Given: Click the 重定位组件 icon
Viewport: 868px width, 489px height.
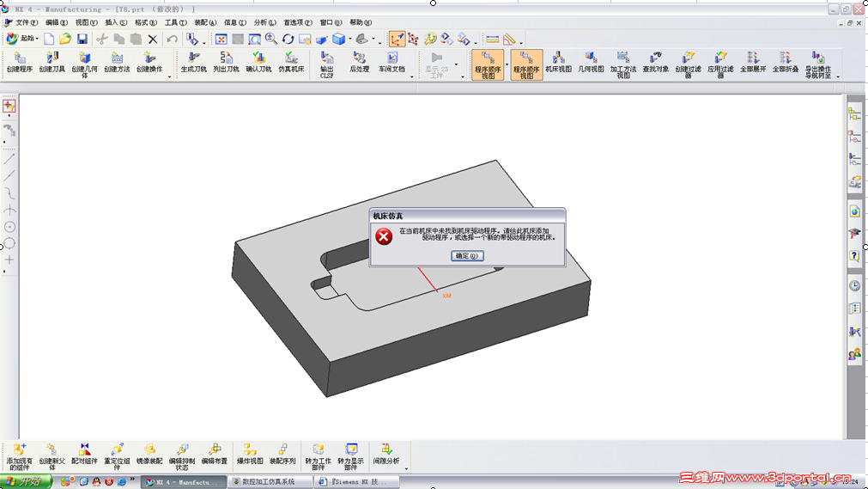Looking at the screenshot, I should [x=117, y=456].
